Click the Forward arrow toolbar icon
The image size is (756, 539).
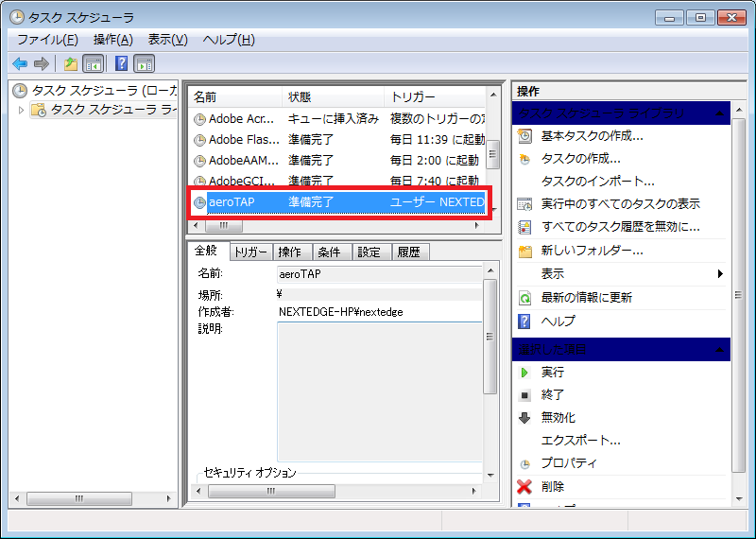coord(42,63)
